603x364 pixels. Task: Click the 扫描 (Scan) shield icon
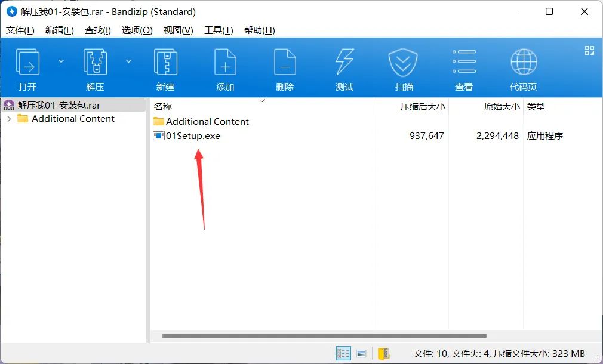point(404,63)
